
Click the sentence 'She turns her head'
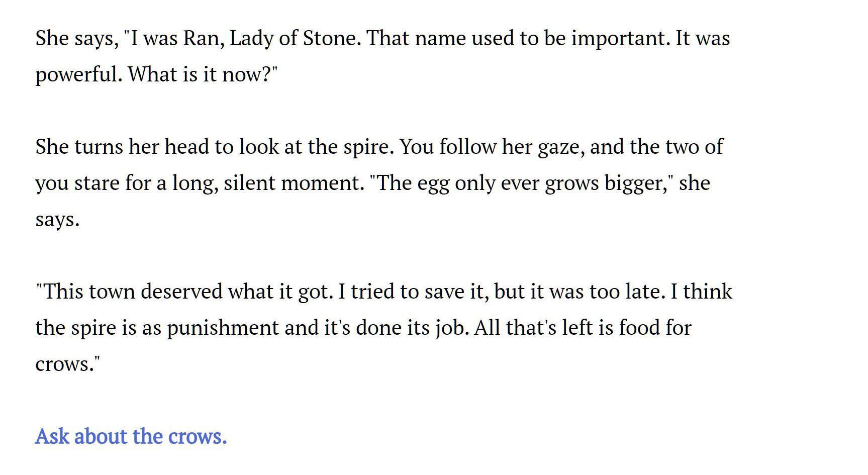point(216,147)
